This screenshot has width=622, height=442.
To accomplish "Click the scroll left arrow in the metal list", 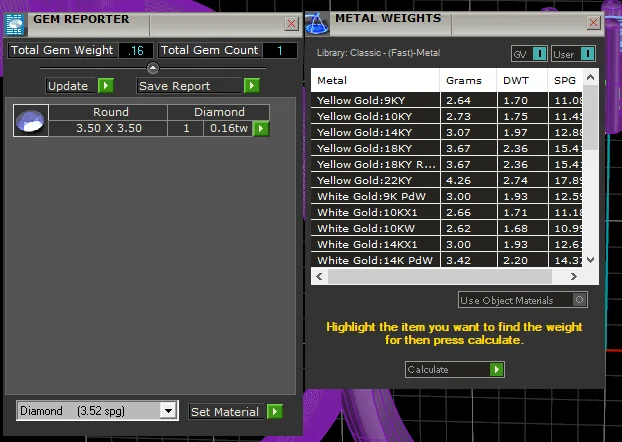I will (319, 277).
